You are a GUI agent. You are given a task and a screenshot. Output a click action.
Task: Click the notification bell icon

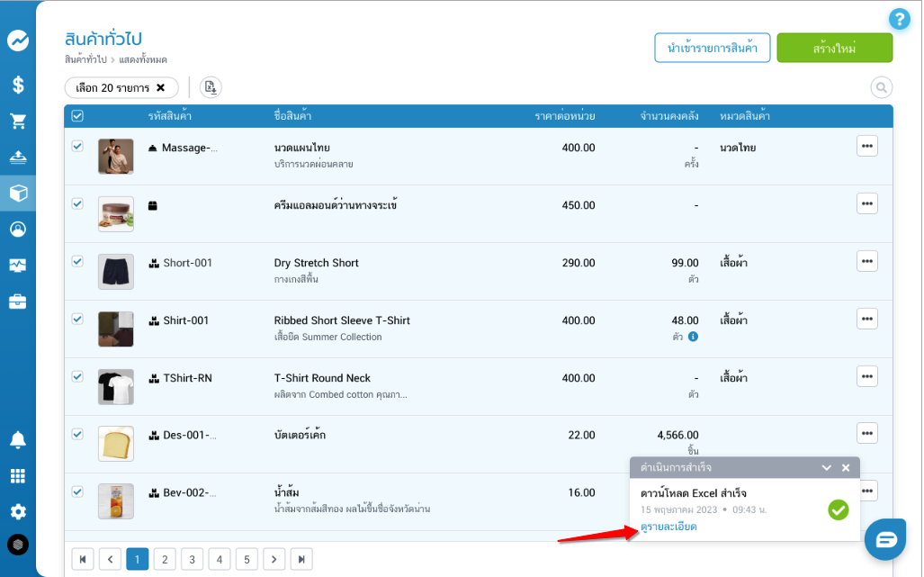[x=18, y=439]
